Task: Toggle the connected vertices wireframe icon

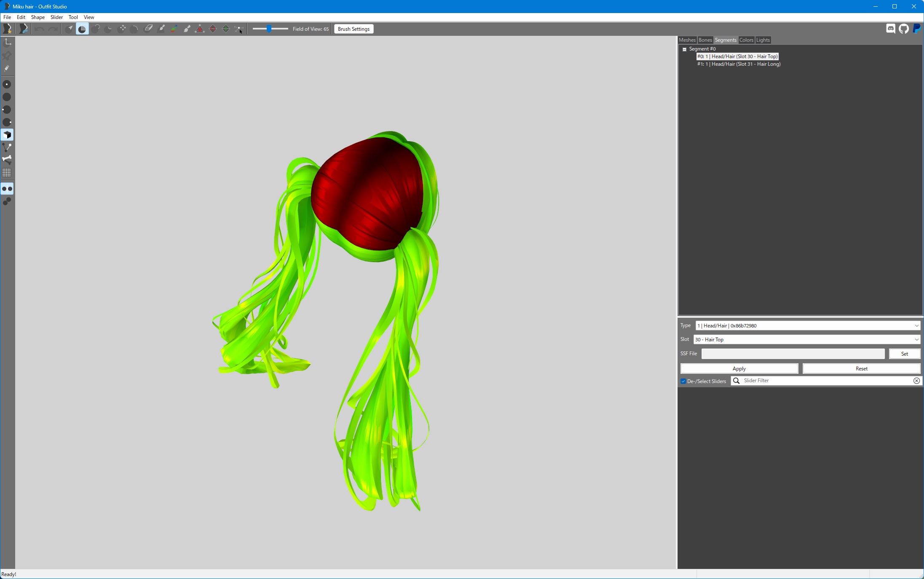Action: coord(7,147)
